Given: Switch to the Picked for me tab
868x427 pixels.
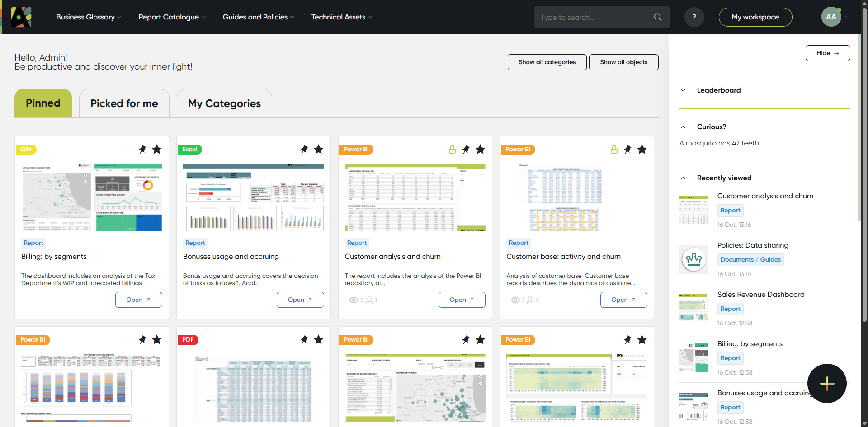Looking at the screenshot, I should click(124, 103).
